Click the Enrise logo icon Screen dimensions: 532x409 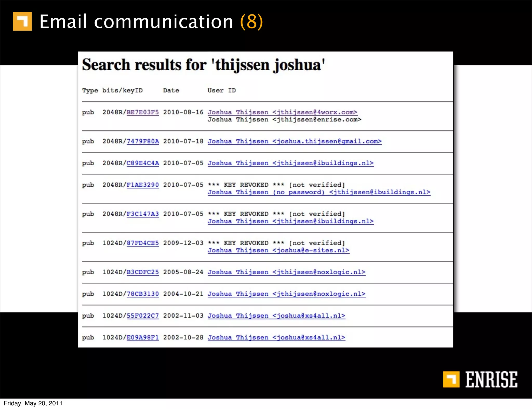(451, 379)
